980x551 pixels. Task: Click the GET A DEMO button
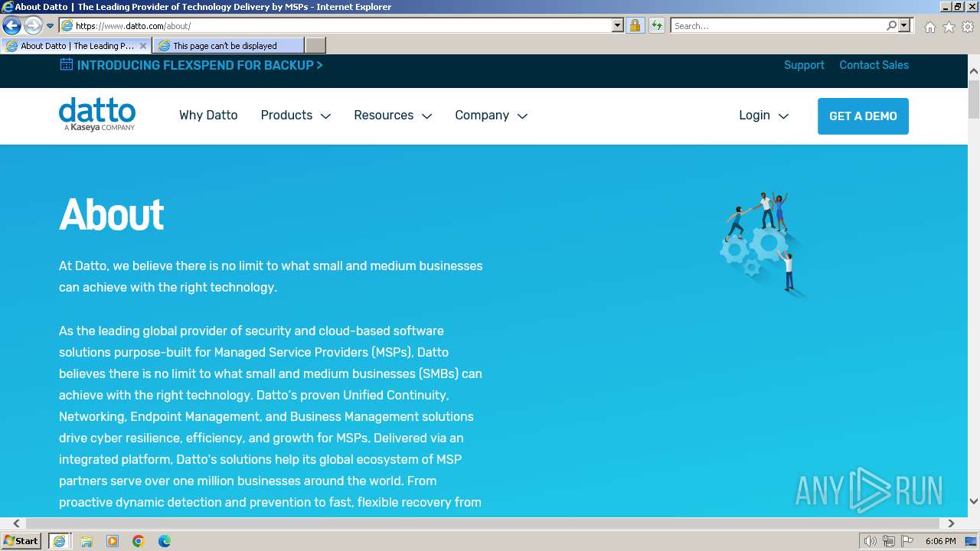pyautogui.click(x=863, y=116)
